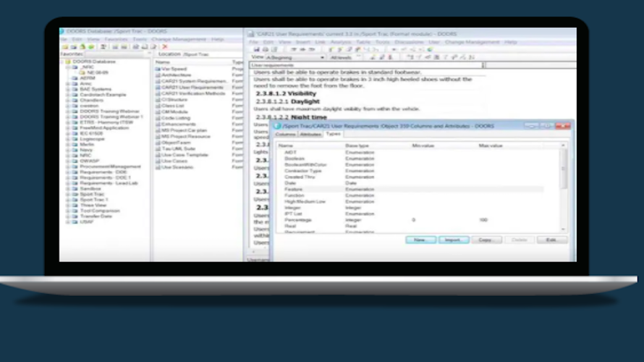
Task: Click the 2.3.8.1.2.1 Daylight heading
Action: [287, 101]
